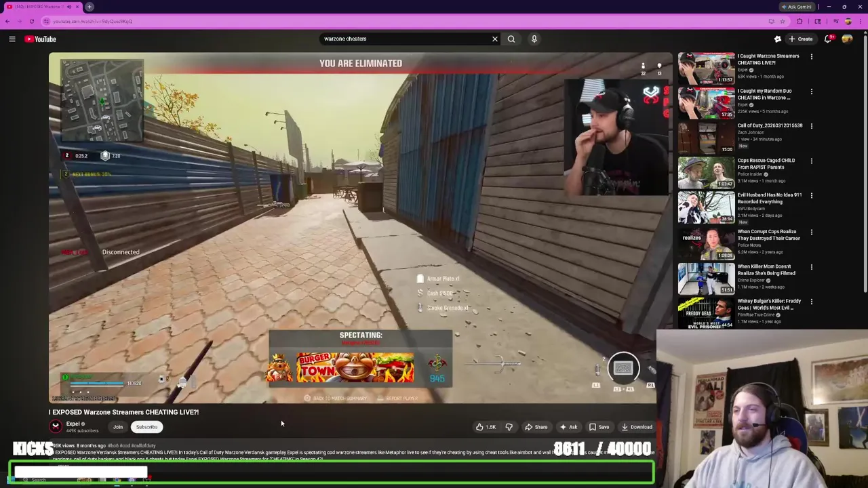Focus the browser address bar URL
The image size is (868, 488).
tap(93, 21)
